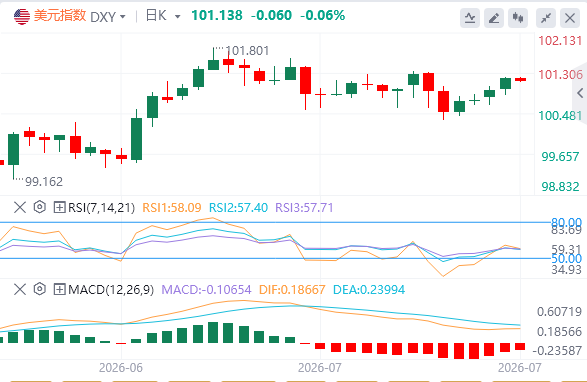This screenshot has width=587, height=382.
Task: Select the pencil drawing tool icon
Action: [494, 18]
